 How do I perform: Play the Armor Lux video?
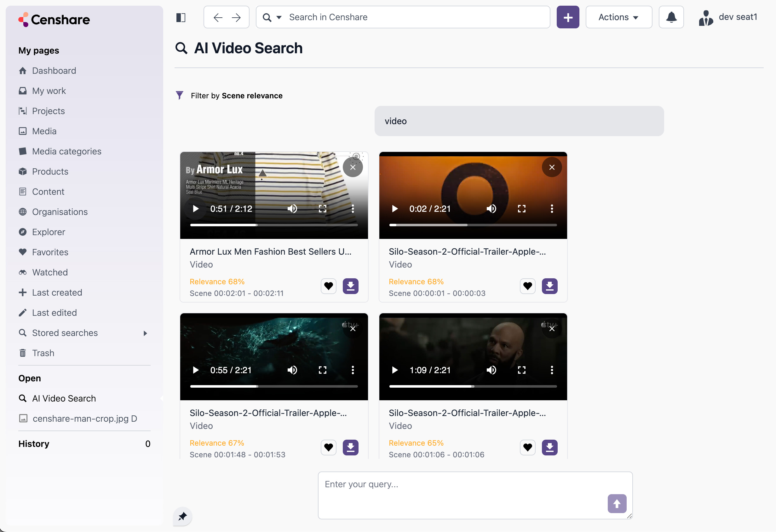click(196, 209)
